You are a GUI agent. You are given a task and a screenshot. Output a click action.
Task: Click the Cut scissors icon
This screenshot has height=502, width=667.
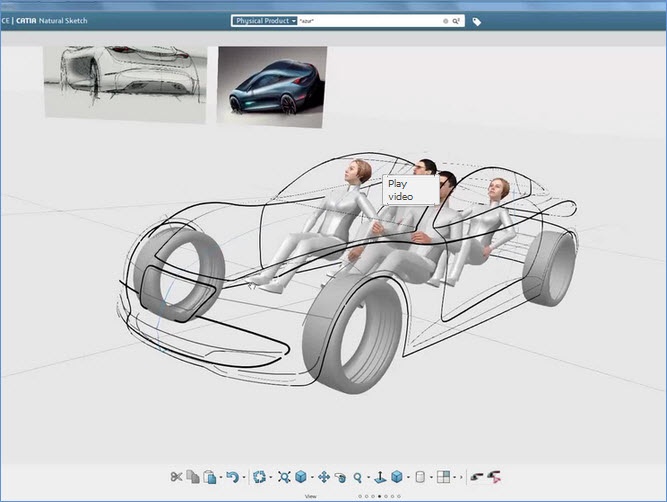(177, 477)
